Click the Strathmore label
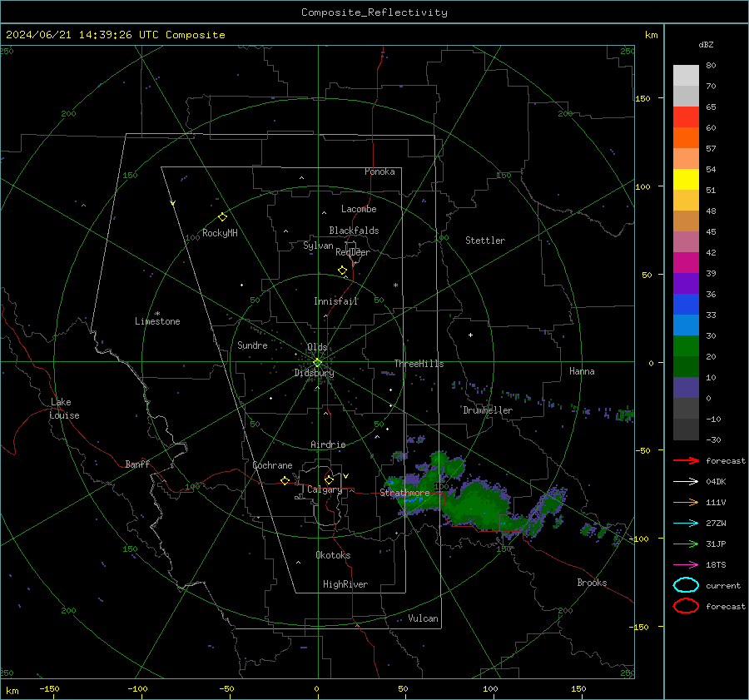This screenshot has height=700, width=749. pyautogui.click(x=405, y=493)
